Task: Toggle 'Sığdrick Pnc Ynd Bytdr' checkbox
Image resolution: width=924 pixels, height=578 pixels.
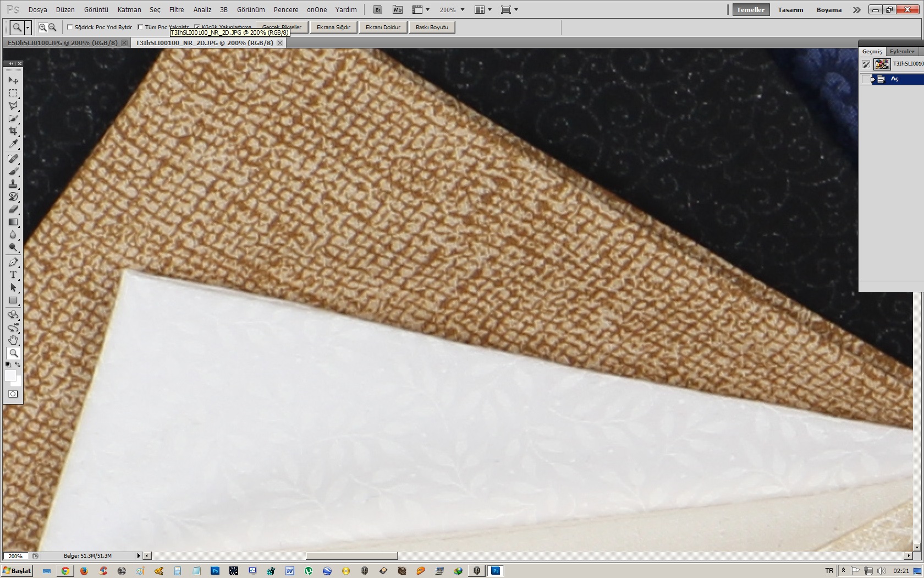Action: [x=70, y=27]
